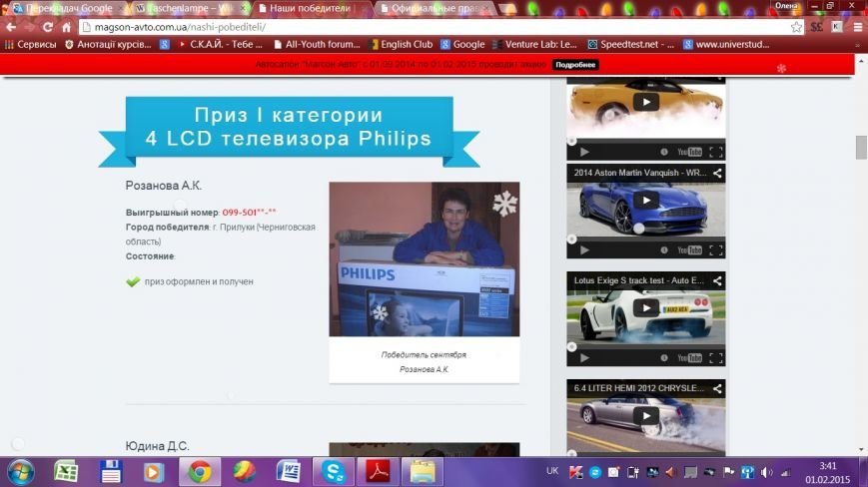
Task: Open File Explorer folder in taskbar
Action: pos(423,472)
